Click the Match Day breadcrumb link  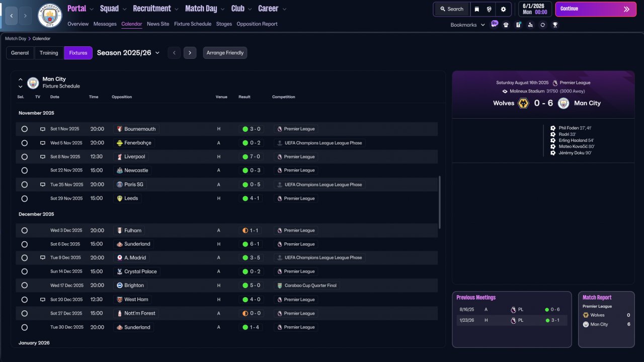pos(16,39)
